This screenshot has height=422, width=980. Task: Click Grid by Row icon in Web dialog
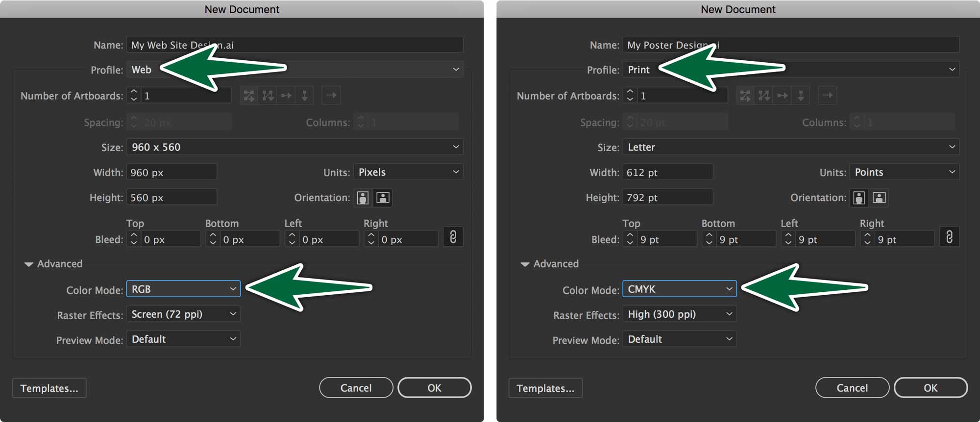click(249, 95)
